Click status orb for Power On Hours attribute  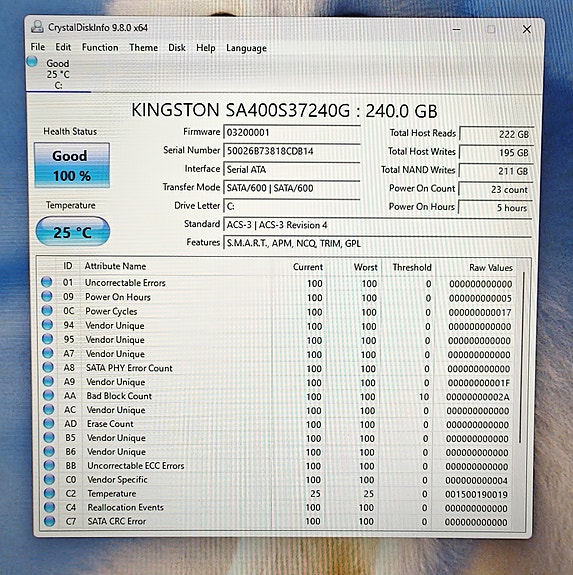click(47, 296)
